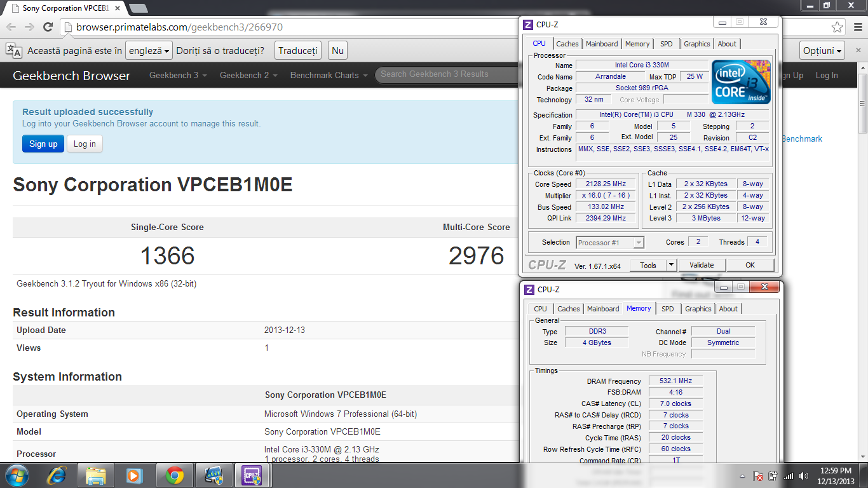This screenshot has width=868, height=488.
Task: Click the CPU-Z taskbar button
Action: point(253,475)
